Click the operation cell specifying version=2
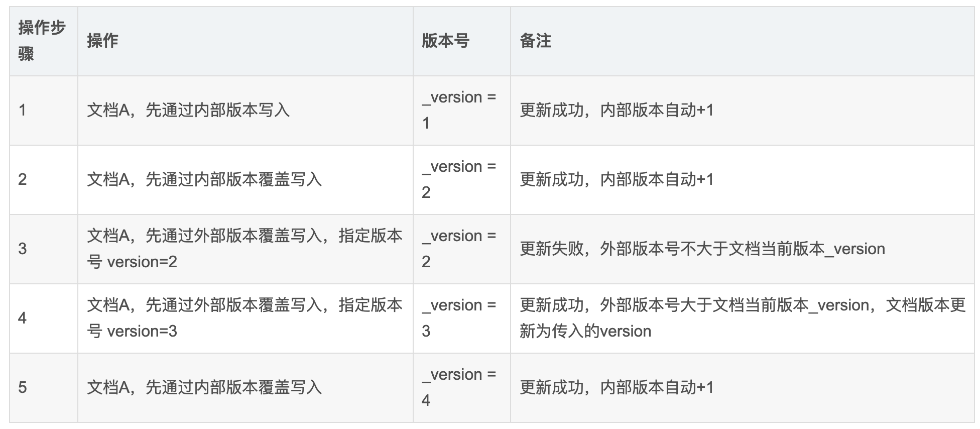Screen dimensions: 980x429 tap(244, 249)
